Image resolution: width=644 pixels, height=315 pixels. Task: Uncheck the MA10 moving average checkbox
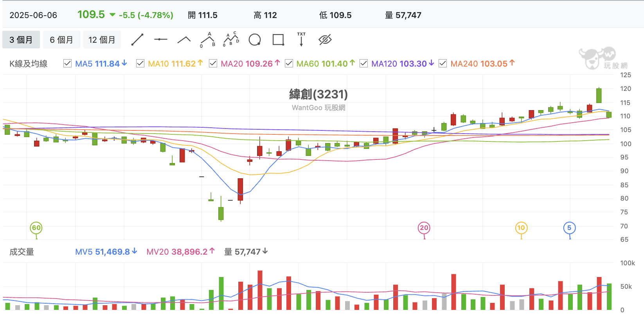[x=140, y=63]
